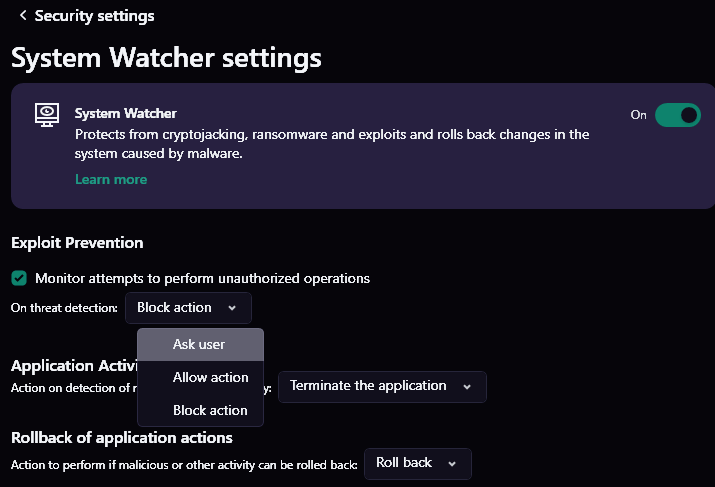Image resolution: width=715 pixels, height=487 pixels.
Task: Click the Rollback of application actions heading
Action: tap(121, 438)
